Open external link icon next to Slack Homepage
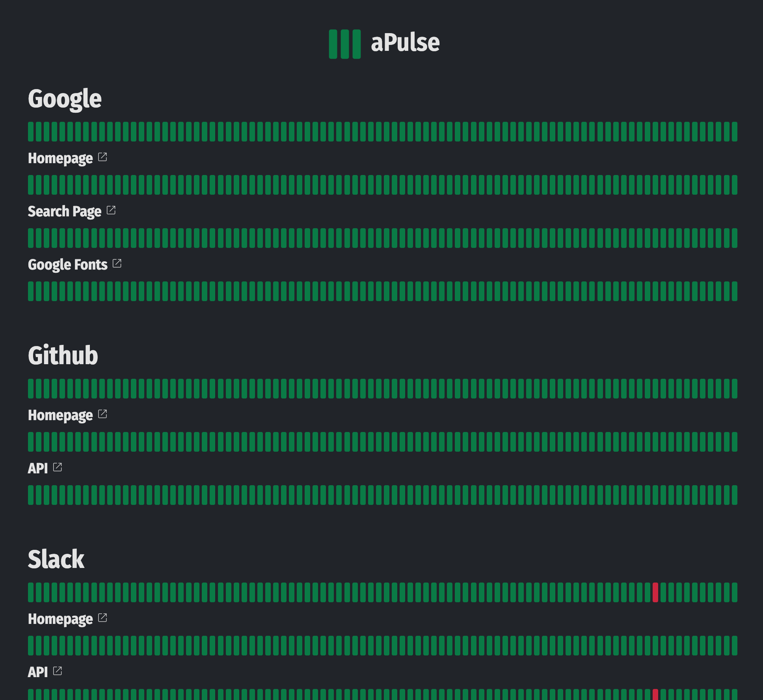This screenshot has height=700, width=763. [x=103, y=618]
